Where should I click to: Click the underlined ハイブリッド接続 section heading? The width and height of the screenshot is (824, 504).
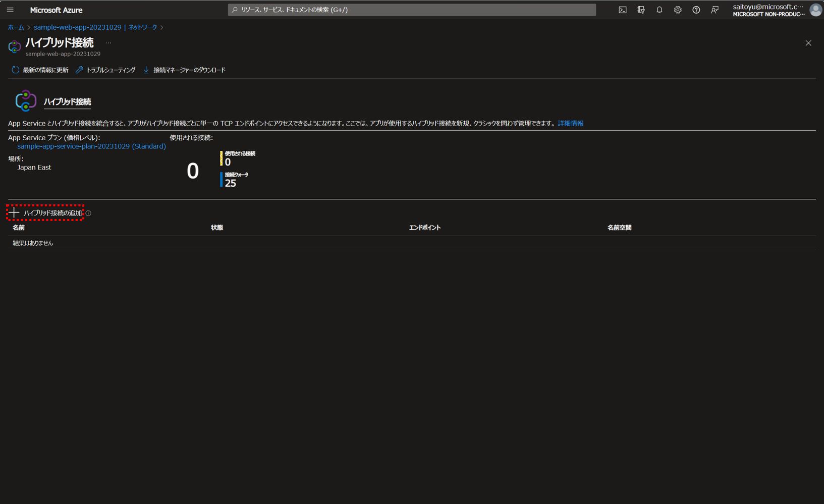(67, 101)
